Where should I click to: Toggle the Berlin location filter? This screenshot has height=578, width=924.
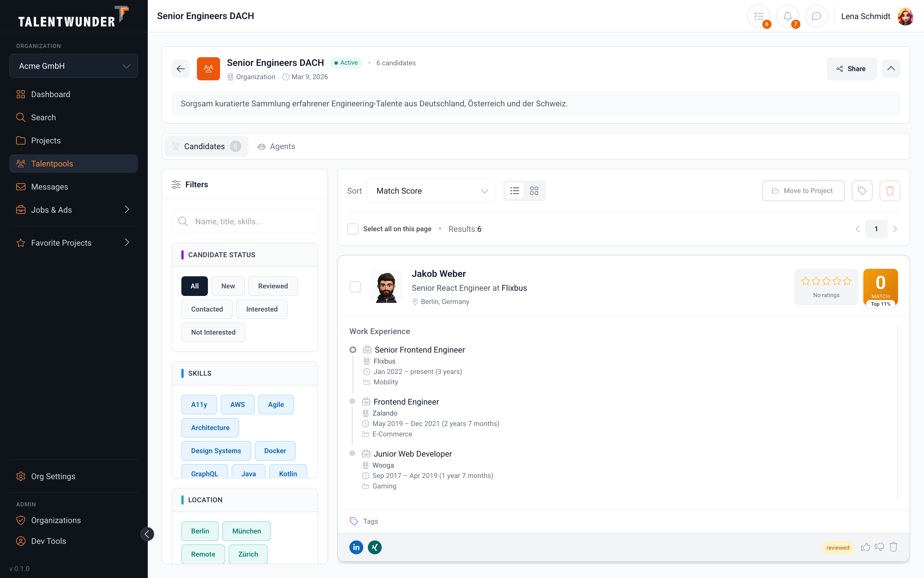[x=200, y=531]
